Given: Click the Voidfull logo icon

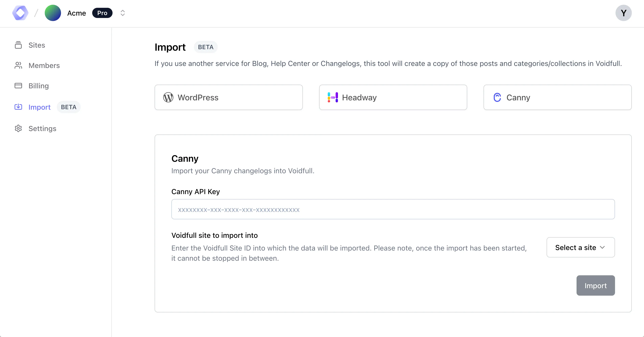Looking at the screenshot, I should [20, 13].
